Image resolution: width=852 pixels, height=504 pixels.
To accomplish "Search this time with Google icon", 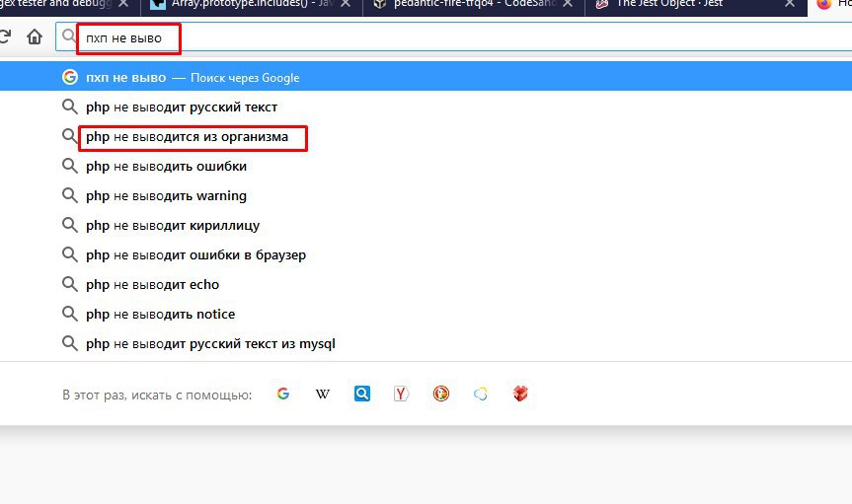I will pos(283,394).
